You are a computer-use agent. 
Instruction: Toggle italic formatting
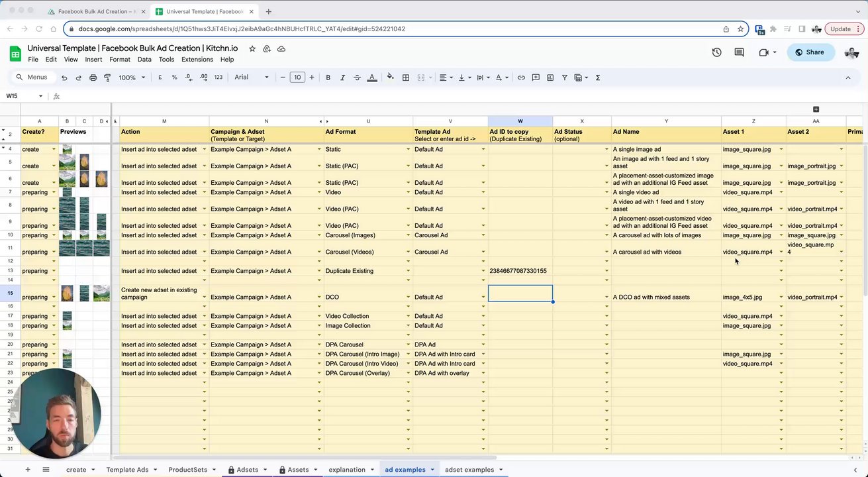pos(342,78)
